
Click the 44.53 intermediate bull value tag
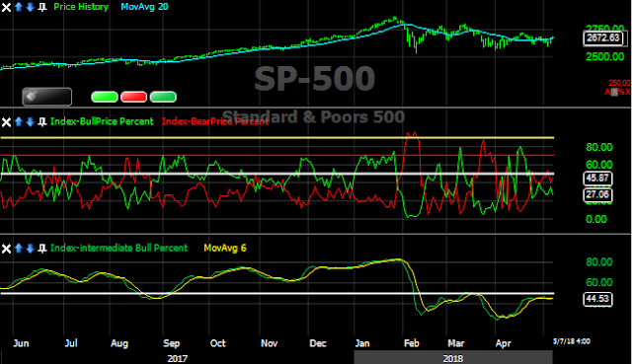(597, 299)
